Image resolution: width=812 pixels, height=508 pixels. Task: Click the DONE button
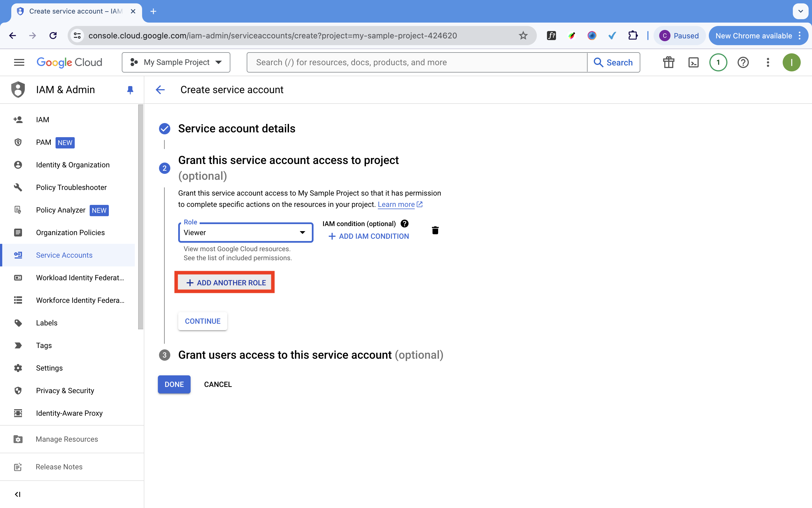(x=174, y=384)
